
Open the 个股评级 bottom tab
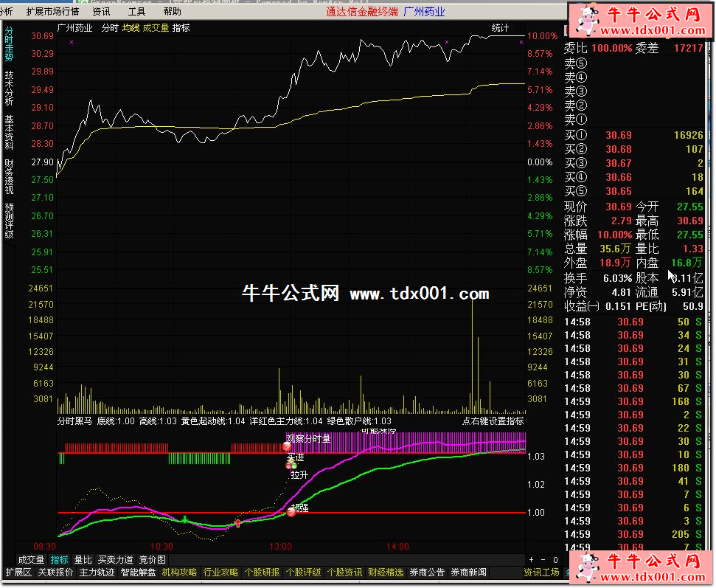tap(304, 573)
